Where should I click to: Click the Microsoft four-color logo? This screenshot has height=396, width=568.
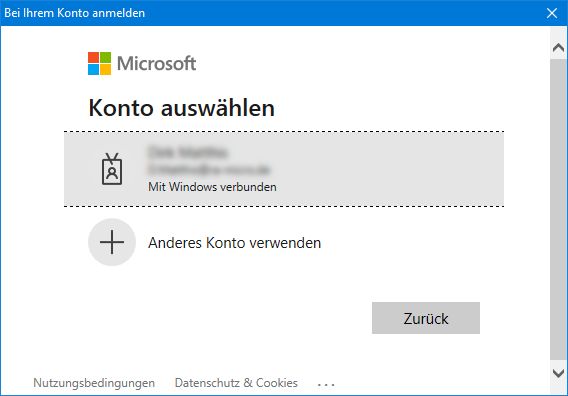point(99,63)
